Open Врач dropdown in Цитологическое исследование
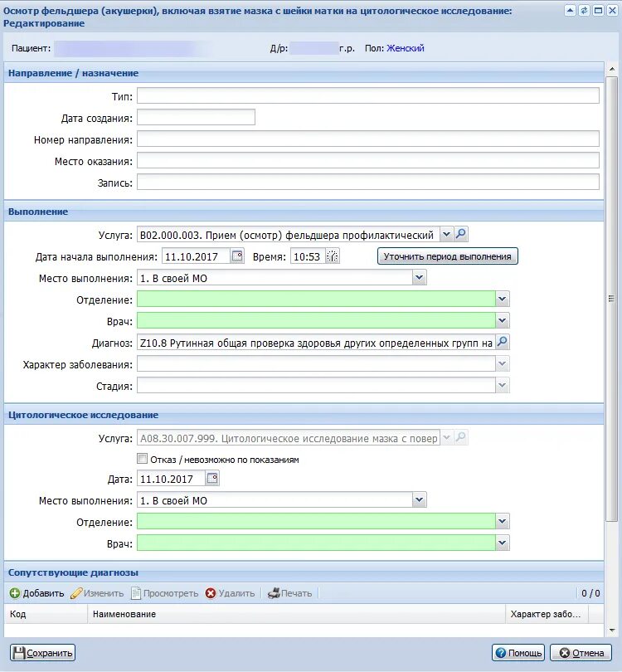Screen dimensions: 622x672 click(502, 543)
